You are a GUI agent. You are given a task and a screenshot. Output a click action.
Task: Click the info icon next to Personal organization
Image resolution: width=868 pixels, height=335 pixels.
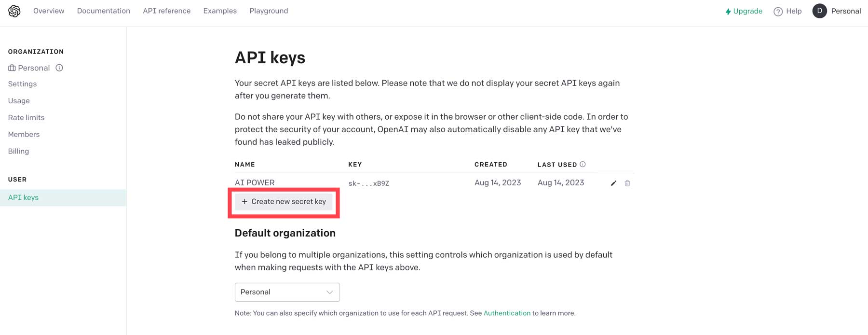click(59, 68)
